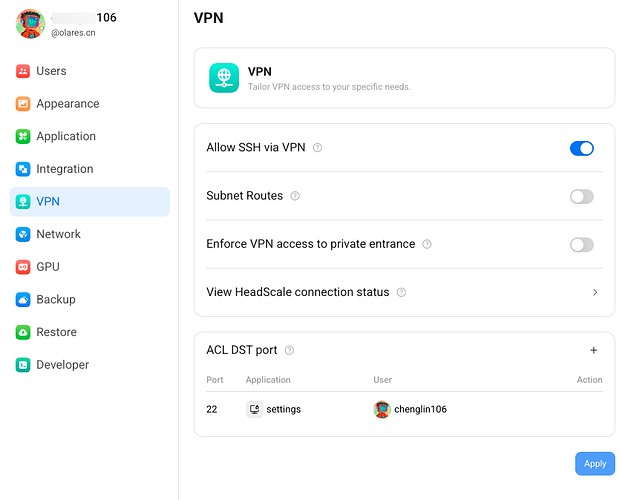This screenshot has height=500, width=621.
Task: Open HeadScale connection status via chevron arrow
Action: coord(595,292)
